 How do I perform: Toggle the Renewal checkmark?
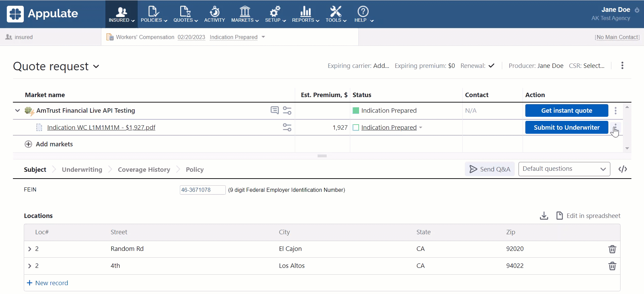491,66
